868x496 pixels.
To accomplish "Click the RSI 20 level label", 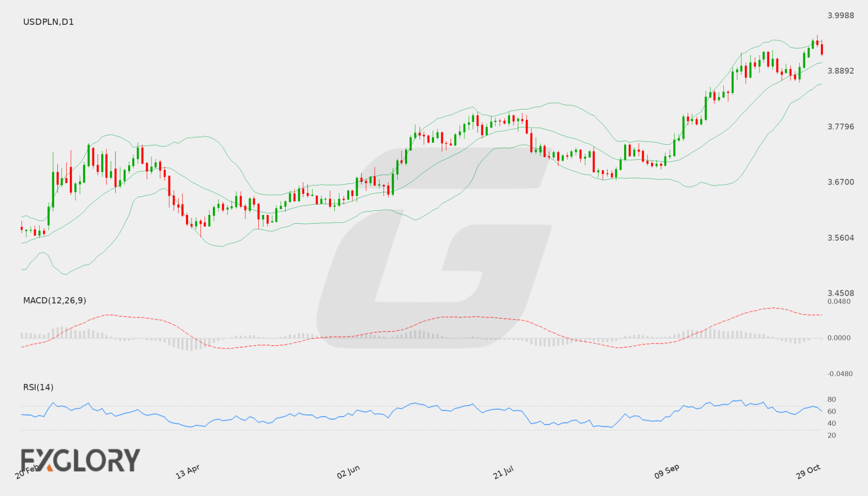I will coord(831,435).
